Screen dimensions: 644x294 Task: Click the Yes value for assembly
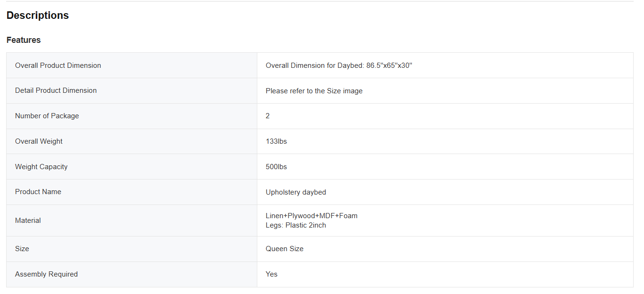coord(271,274)
